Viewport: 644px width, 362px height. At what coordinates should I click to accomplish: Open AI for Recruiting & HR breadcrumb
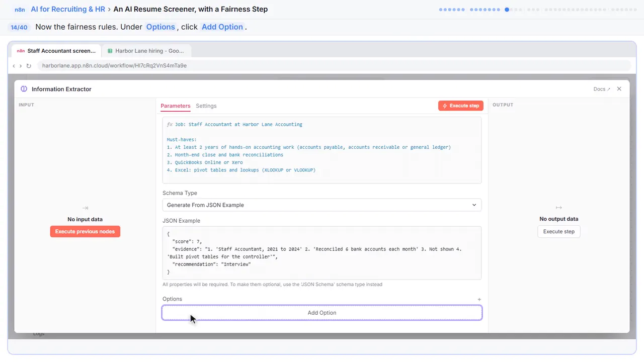68,9
